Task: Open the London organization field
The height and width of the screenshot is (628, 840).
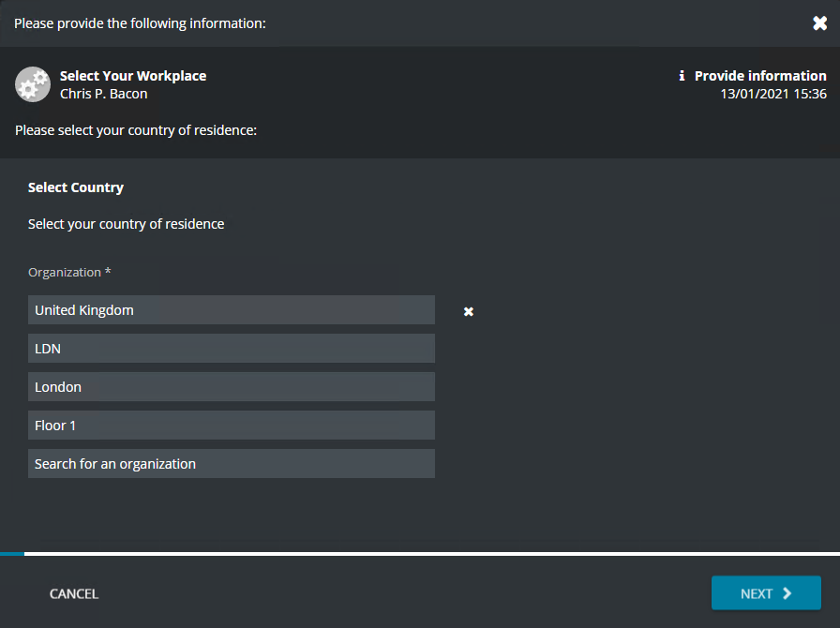Action: click(231, 387)
